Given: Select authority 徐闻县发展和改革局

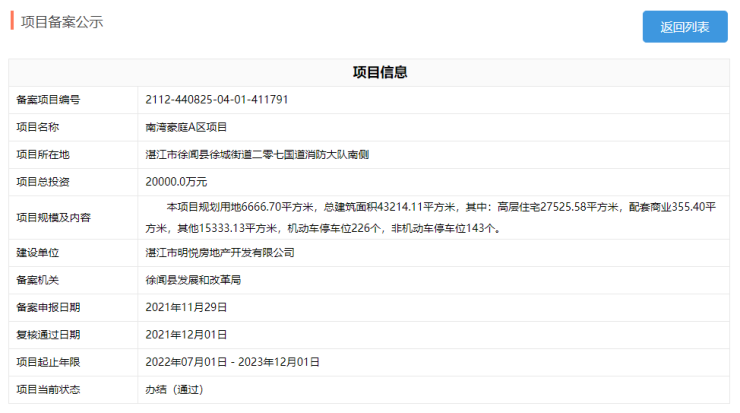Looking at the screenshot, I should click(193, 280).
